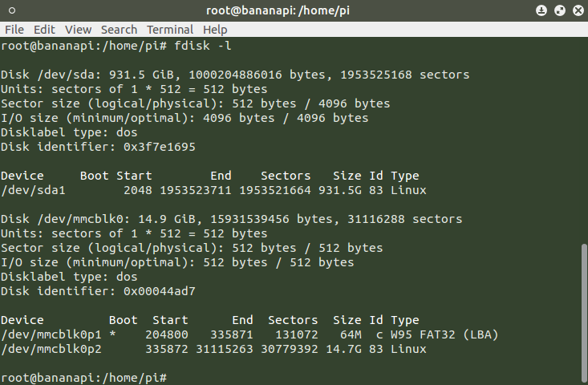588x385 pixels.
Task: Maximize the terminal window
Action: [558, 10]
